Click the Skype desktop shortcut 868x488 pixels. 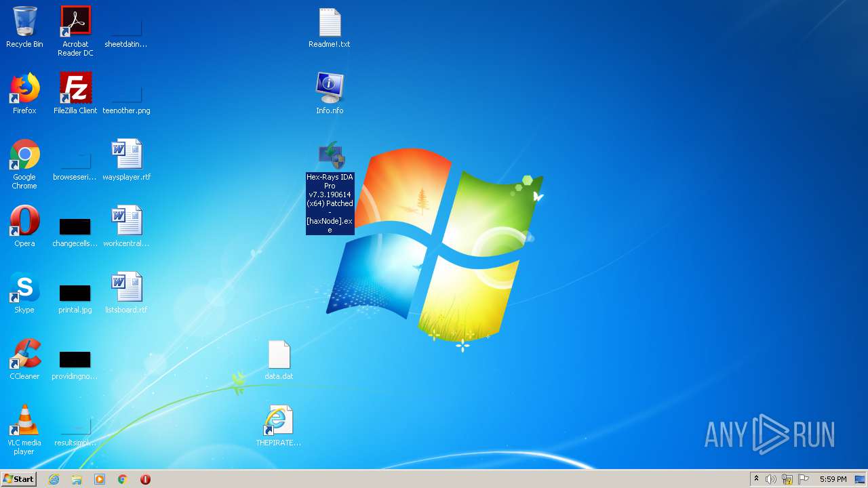[x=24, y=293]
